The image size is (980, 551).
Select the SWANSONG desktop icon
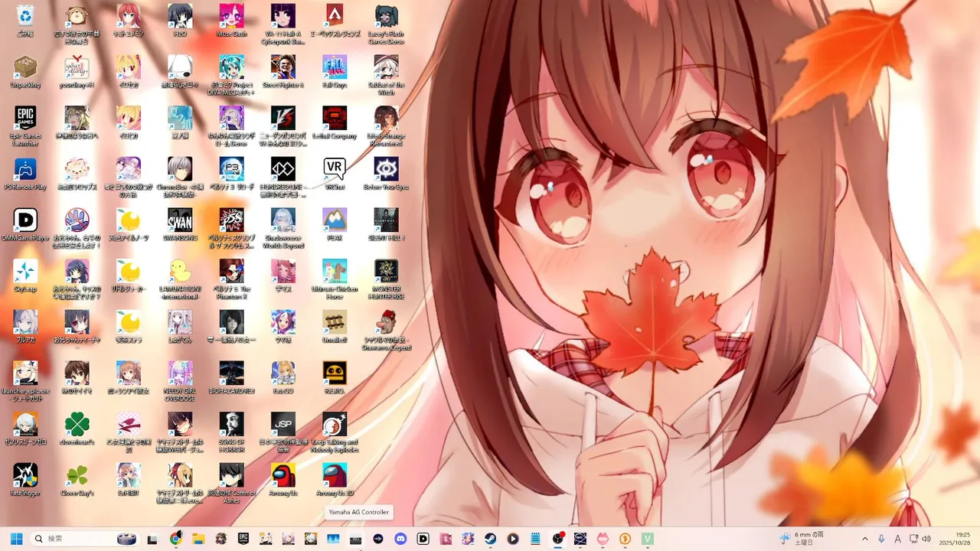click(180, 220)
